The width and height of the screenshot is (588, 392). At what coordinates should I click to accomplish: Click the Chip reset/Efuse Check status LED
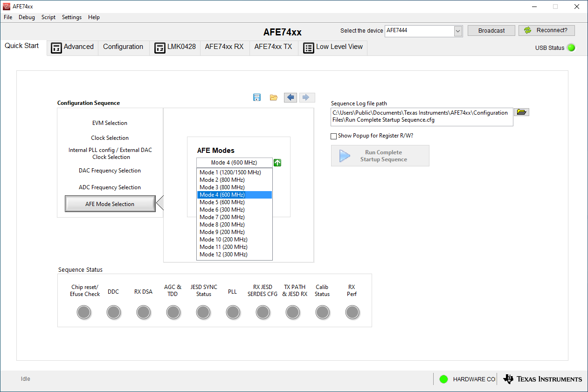coord(84,312)
